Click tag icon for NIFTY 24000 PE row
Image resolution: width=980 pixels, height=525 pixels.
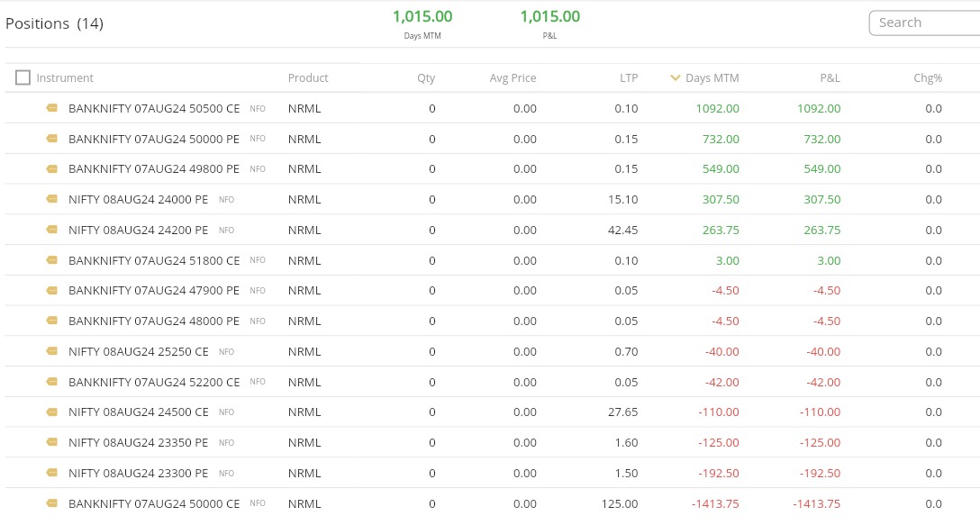pyautogui.click(x=52, y=199)
